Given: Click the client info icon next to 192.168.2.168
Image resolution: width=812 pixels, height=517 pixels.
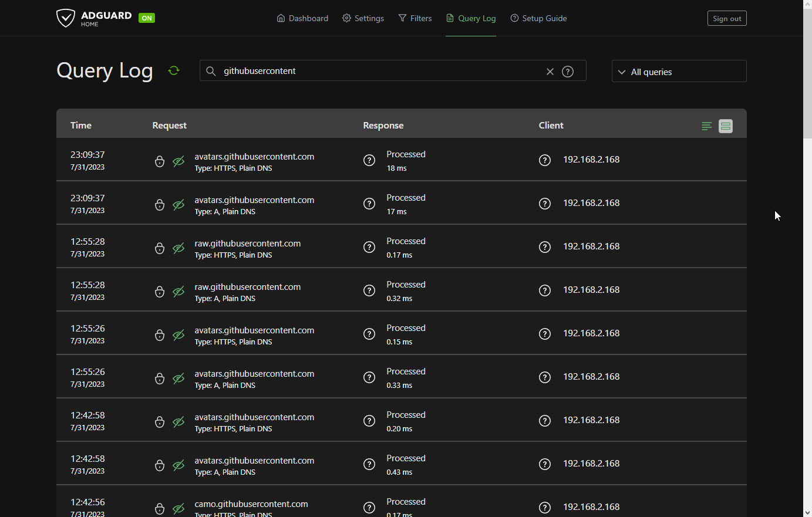Looking at the screenshot, I should 544,160.
